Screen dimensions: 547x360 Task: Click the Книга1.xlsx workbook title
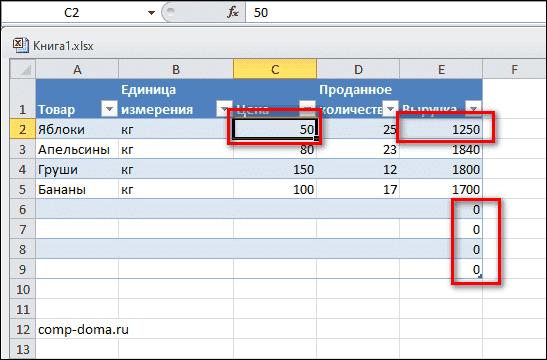click(63, 46)
